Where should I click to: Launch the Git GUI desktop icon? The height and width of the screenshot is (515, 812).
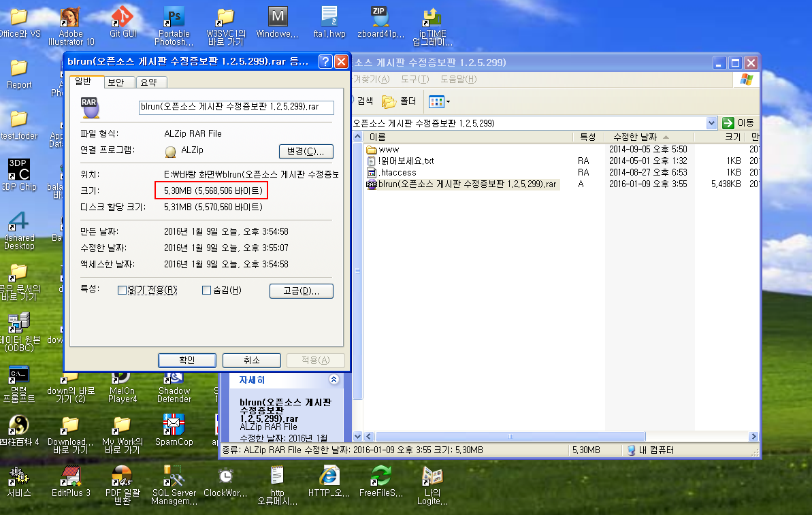coord(123,22)
